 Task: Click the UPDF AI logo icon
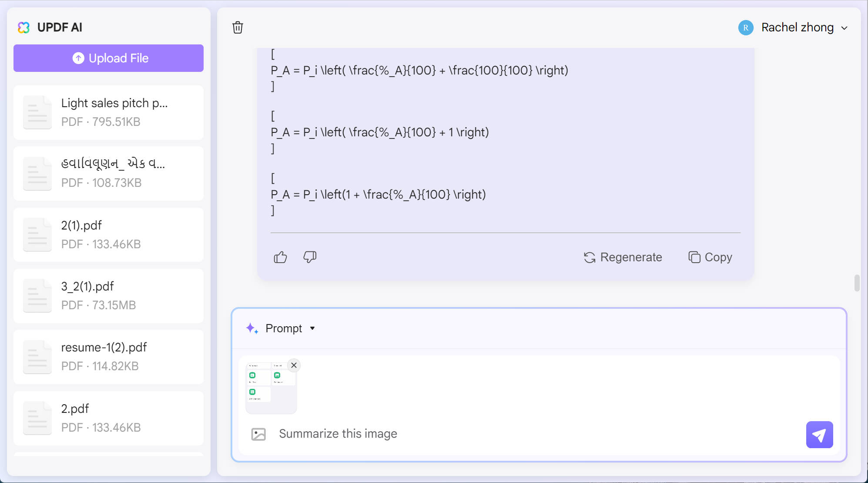click(23, 27)
